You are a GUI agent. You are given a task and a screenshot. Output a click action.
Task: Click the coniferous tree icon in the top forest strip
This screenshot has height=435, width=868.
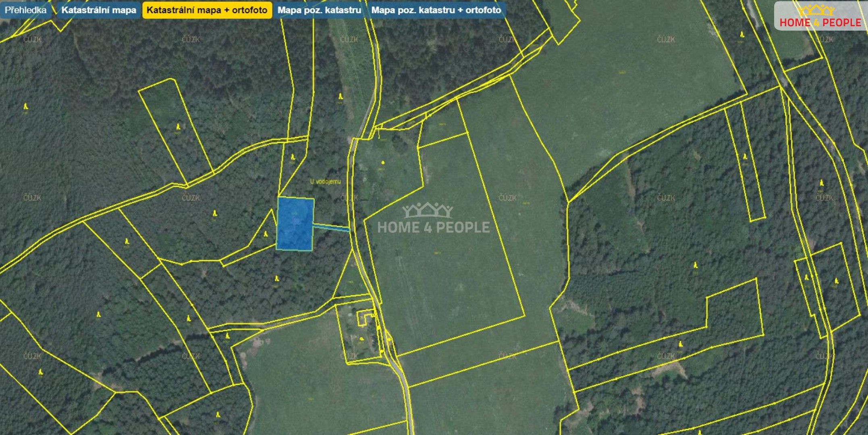[x=340, y=96]
